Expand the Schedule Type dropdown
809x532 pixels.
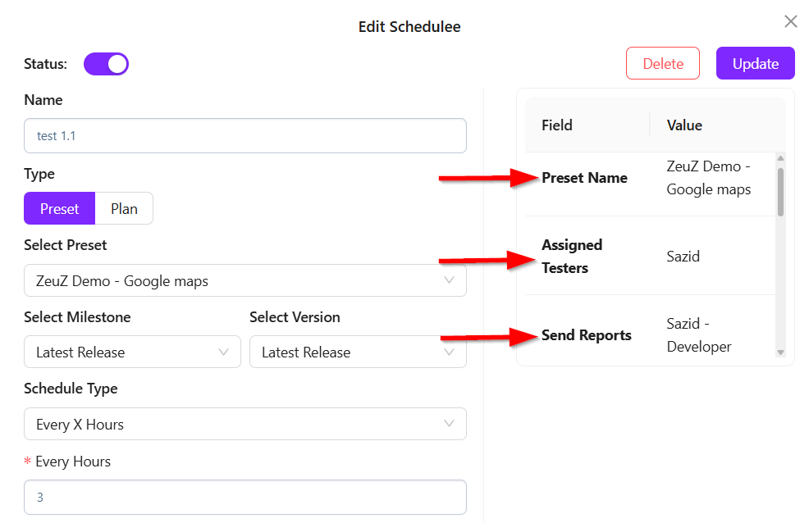(x=245, y=424)
